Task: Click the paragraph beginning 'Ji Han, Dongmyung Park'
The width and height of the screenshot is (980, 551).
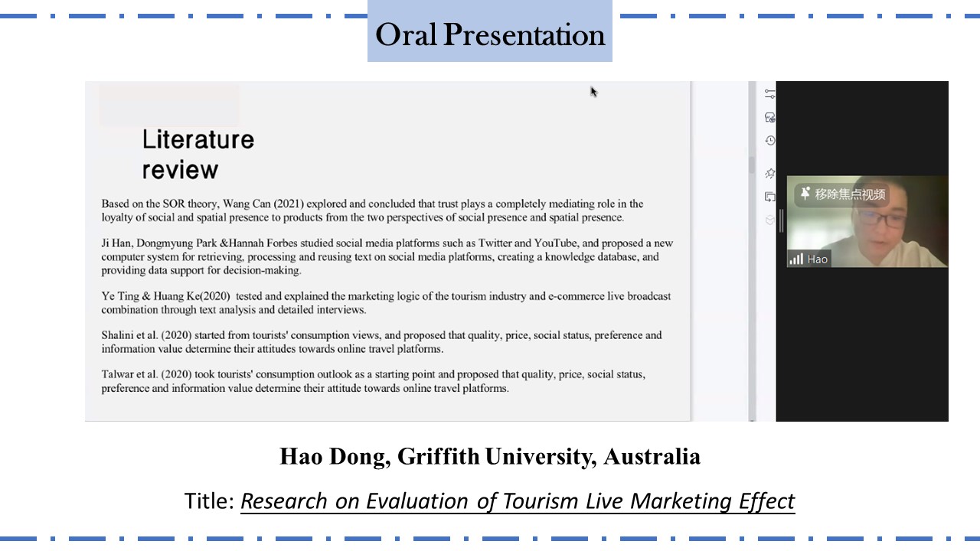Action: (x=387, y=256)
